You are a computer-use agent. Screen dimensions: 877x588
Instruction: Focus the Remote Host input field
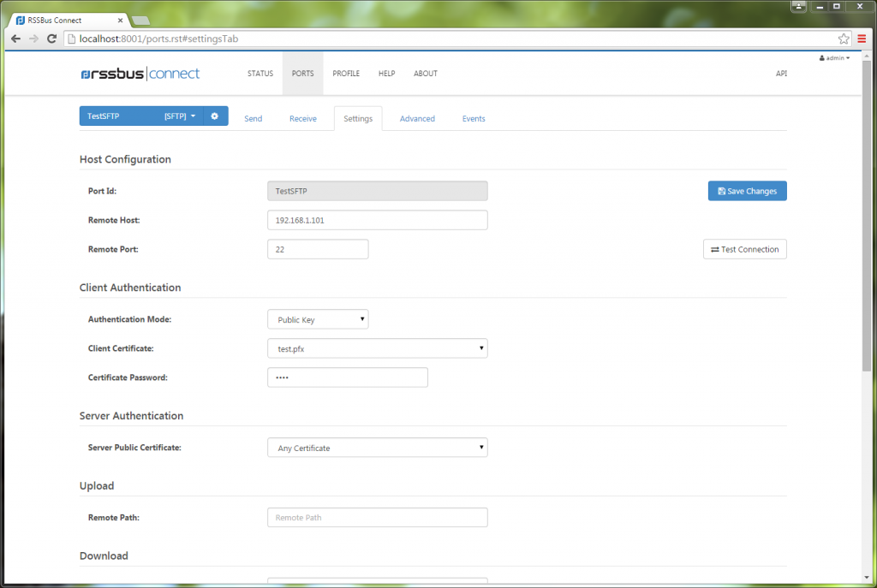coord(378,220)
